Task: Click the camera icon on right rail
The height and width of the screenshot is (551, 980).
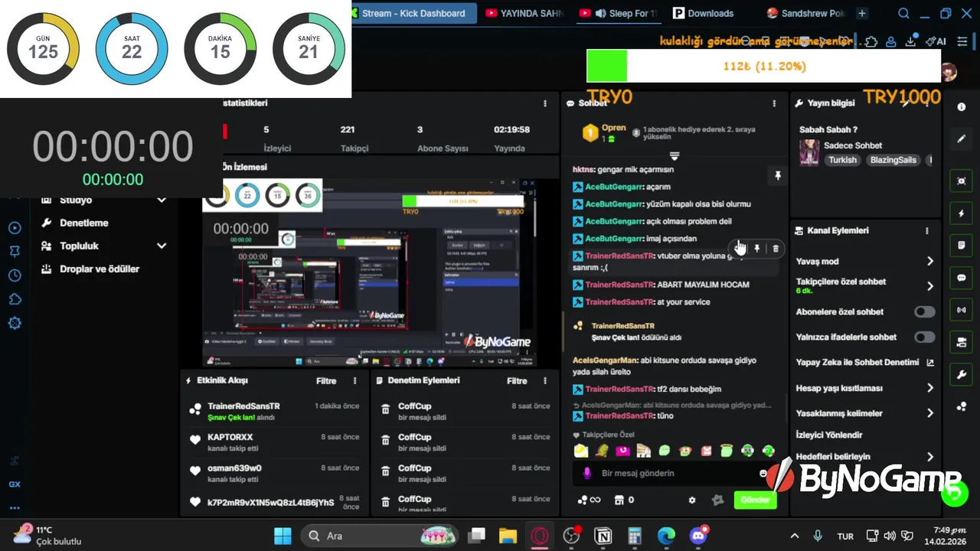Action: (962, 342)
